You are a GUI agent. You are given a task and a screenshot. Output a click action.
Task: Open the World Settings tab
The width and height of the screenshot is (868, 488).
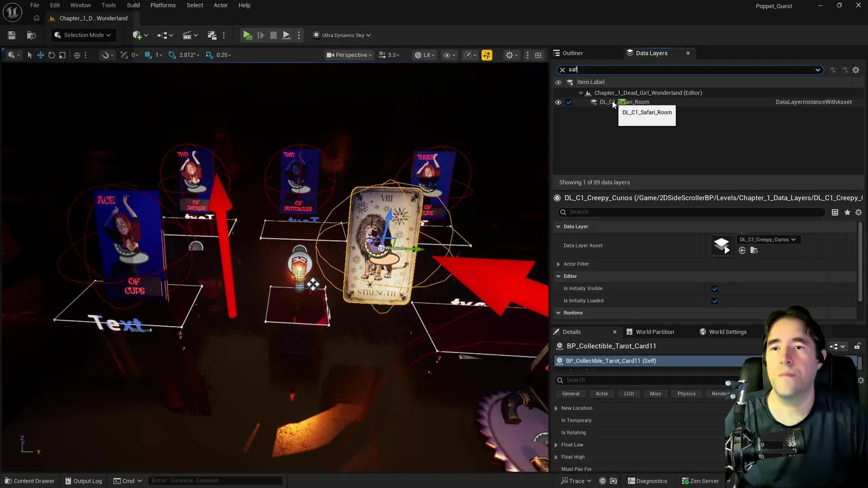[x=723, y=332]
